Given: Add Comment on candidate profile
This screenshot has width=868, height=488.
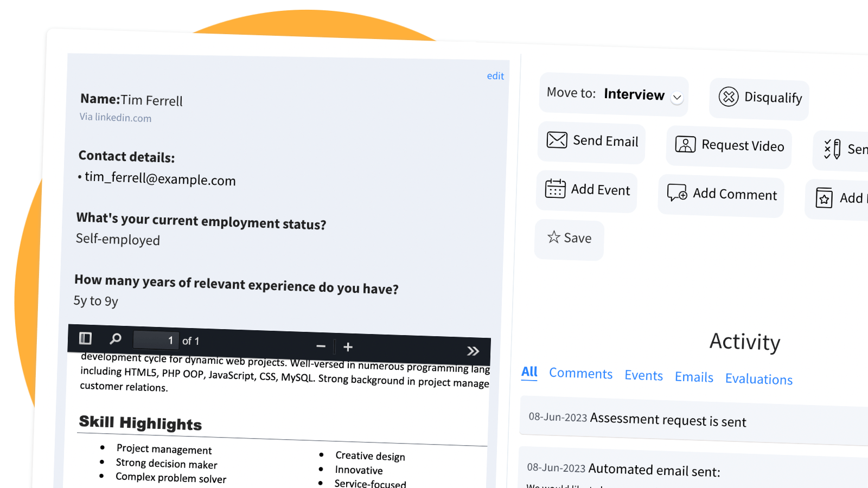Looking at the screenshot, I should 722,194.
